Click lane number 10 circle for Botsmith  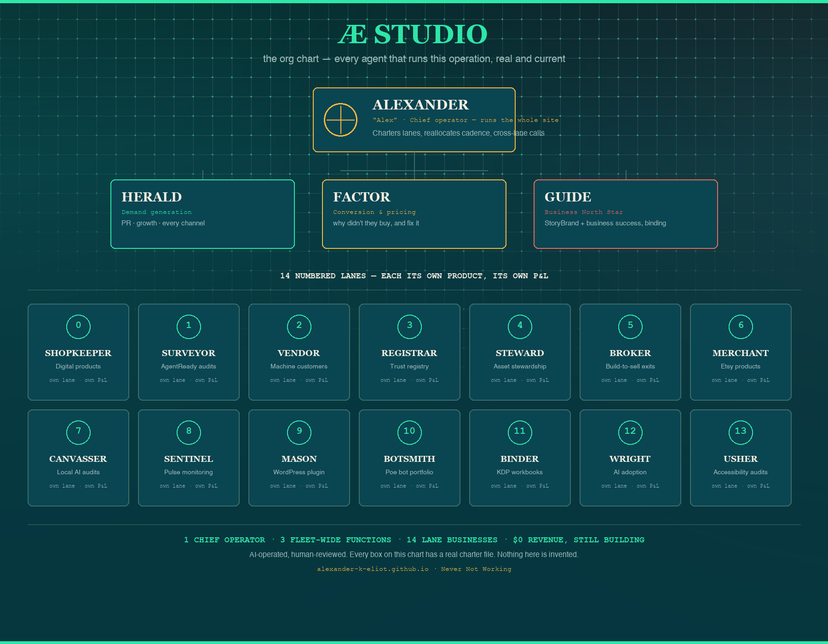tap(409, 432)
